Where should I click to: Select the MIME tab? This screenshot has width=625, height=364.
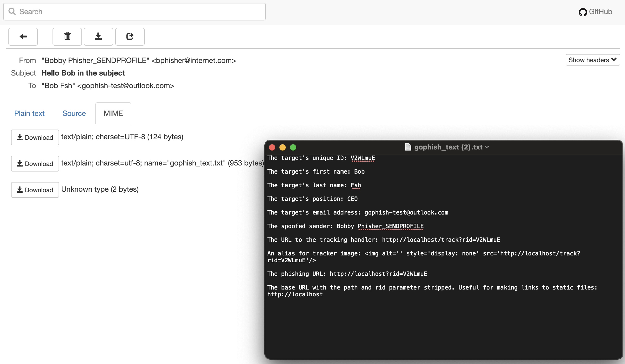tap(113, 113)
